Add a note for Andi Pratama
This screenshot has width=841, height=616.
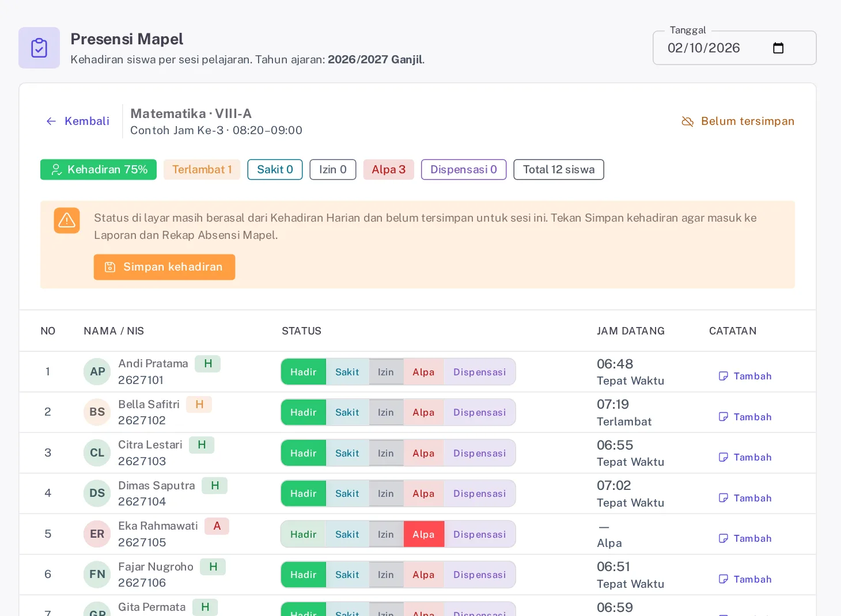(x=745, y=376)
